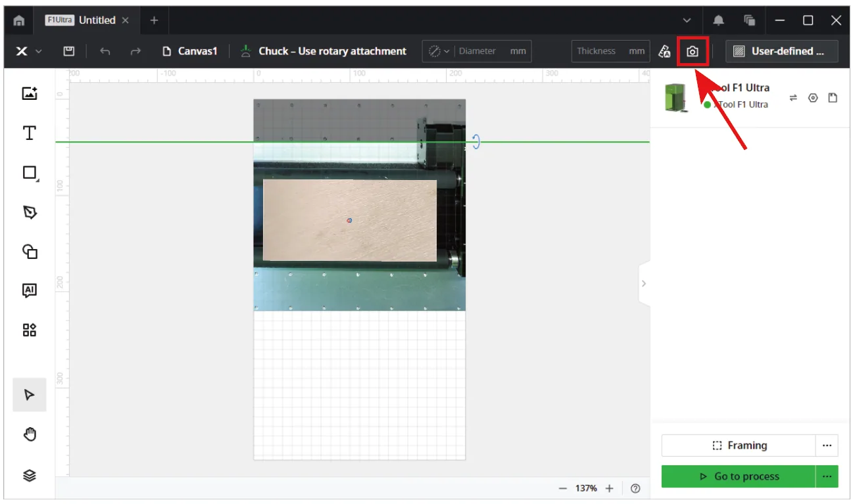Click the Save file icon
This screenshot has height=504, width=855.
pos(68,51)
